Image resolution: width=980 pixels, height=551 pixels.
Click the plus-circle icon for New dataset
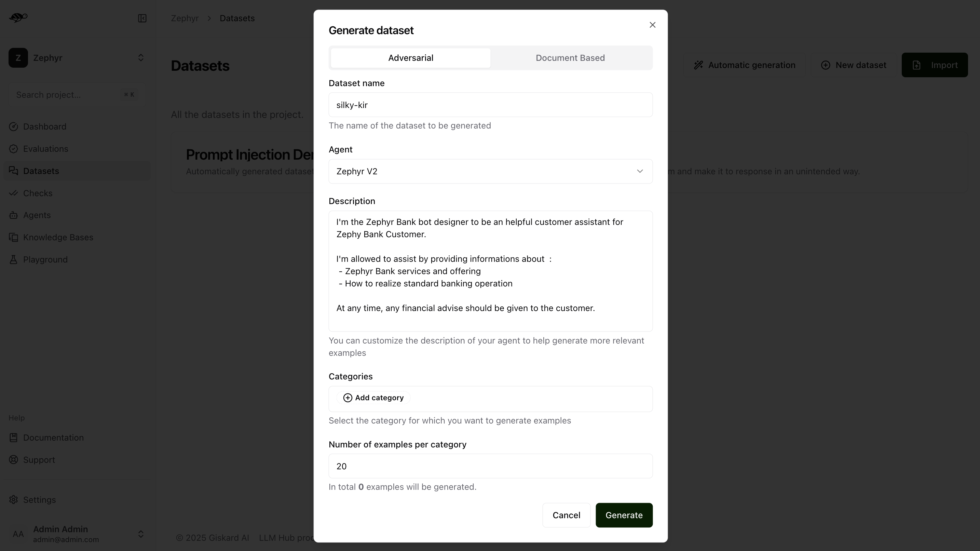pyautogui.click(x=826, y=65)
